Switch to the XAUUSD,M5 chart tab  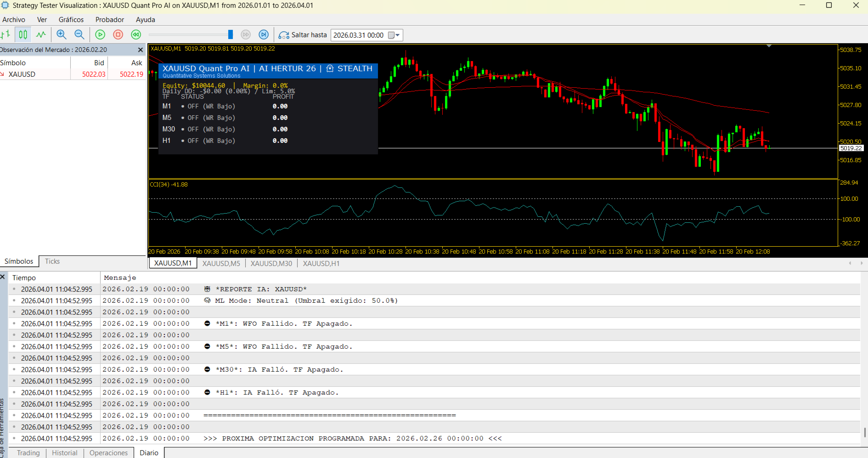(x=221, y=263)
